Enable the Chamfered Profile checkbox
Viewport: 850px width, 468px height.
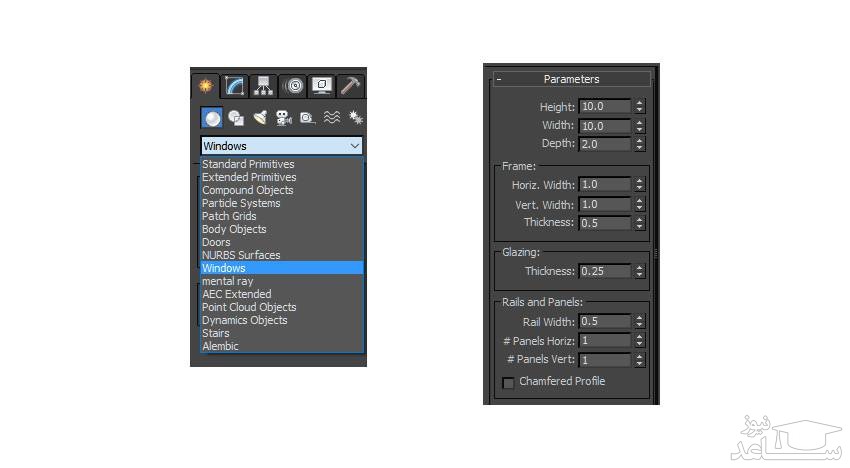pyautogui.click(x=509, y=382)
